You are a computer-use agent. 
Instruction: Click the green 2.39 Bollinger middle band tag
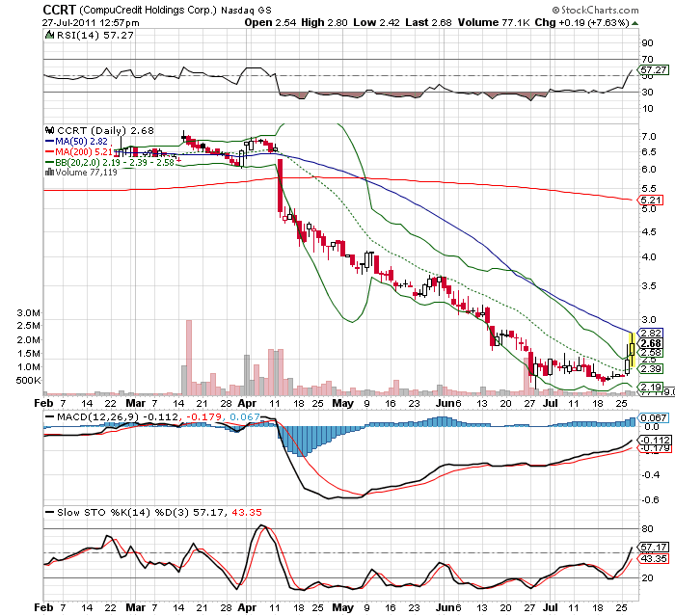pos(651,368)
